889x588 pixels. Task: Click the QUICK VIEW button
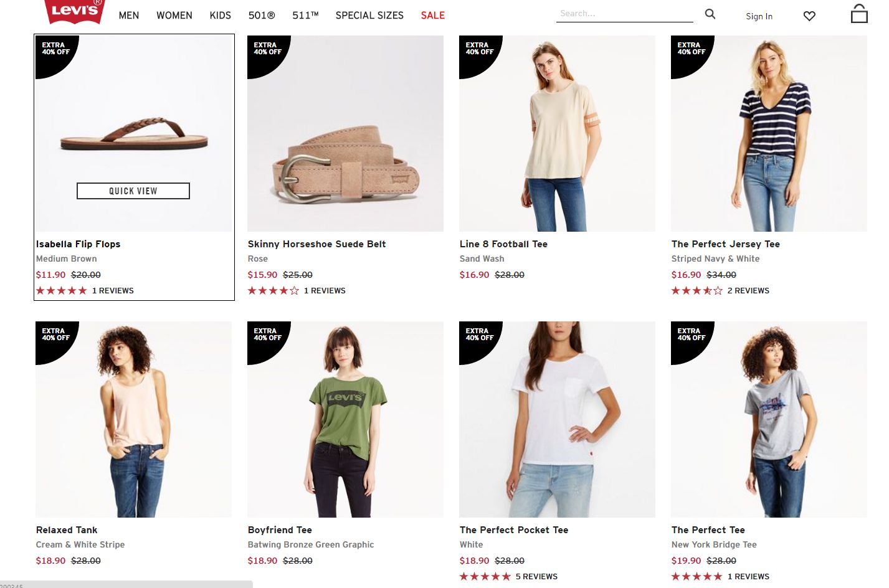coord(133,191)
